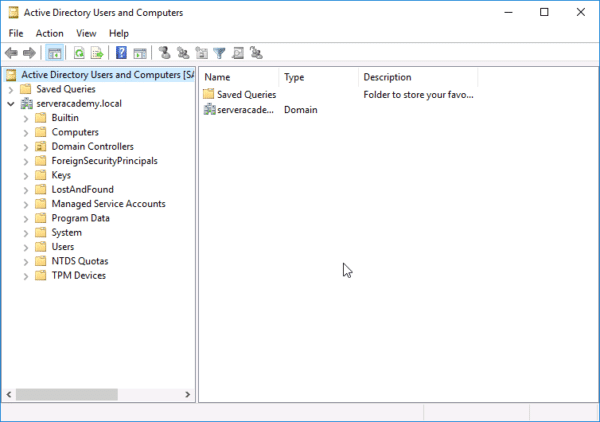Click the filter options funnel icon
This screenshot has height=422, width=600.
pyautogui.click(x=219, y=53)
